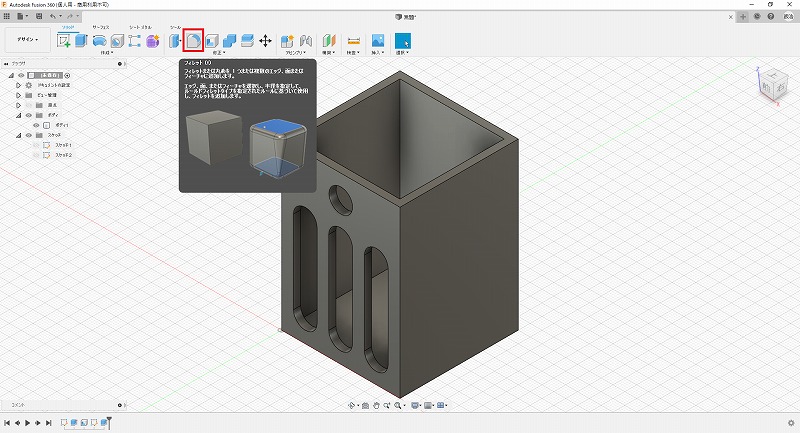Choose the Shell tool icon
Viewport: 800px width, 433px height.
(212, 41)
